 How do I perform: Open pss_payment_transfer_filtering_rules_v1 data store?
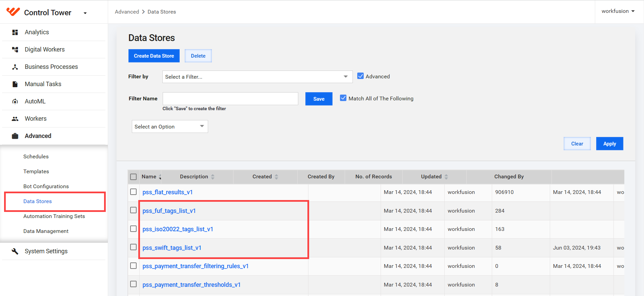click(x=196, y=266)
